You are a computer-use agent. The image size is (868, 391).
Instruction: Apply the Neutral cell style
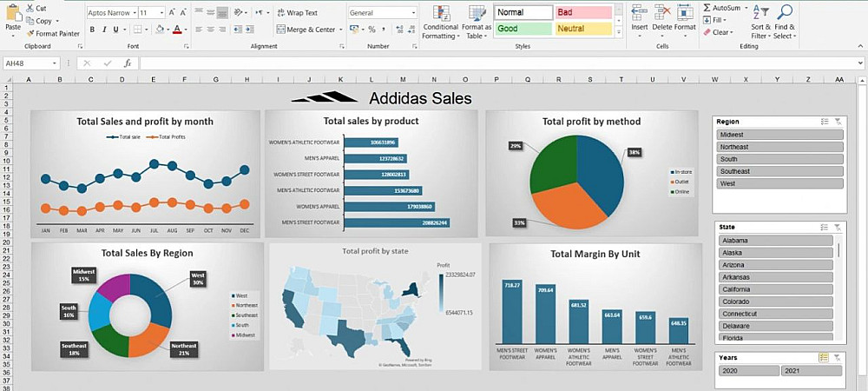583,29
